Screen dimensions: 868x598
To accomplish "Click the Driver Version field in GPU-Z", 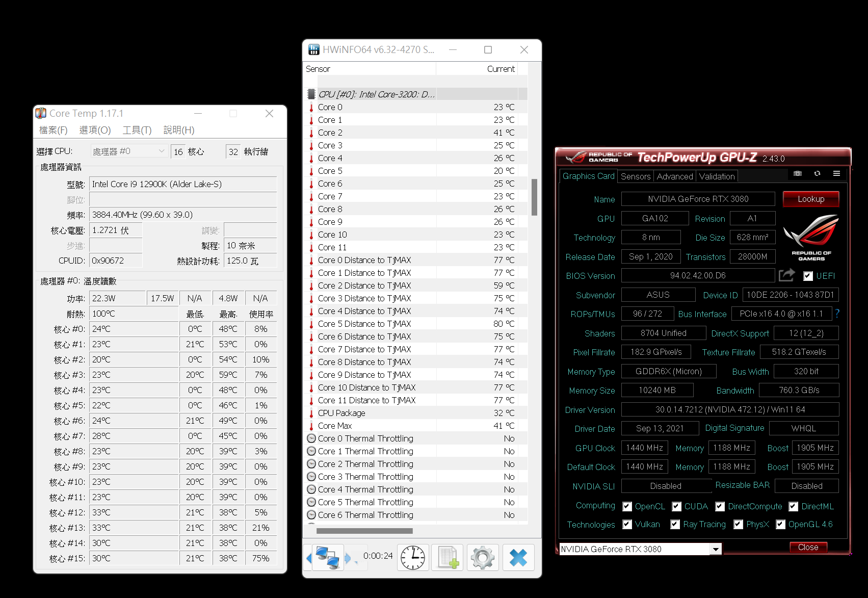I will 730,409.
